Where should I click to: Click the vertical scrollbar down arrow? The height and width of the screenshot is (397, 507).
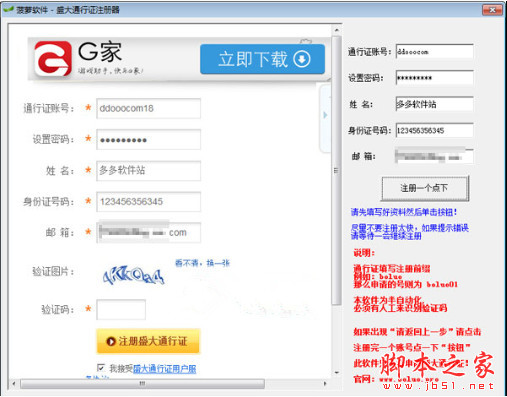(x=337, y=373)
